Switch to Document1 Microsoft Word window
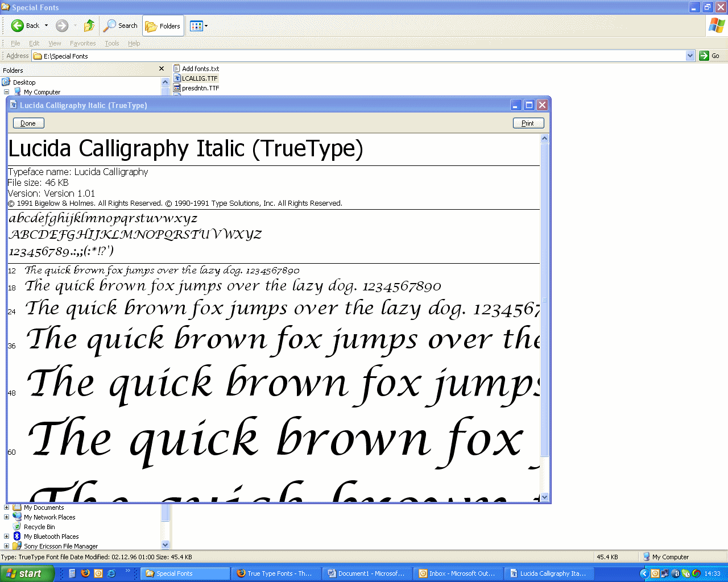Viewport: 728px width, 582px height. pos(367,573)
